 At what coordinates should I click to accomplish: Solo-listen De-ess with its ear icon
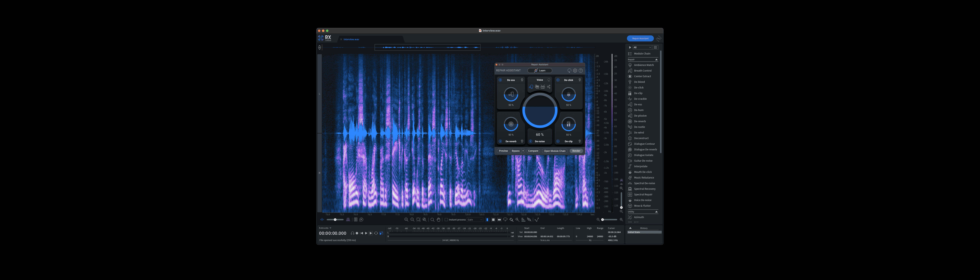coord(522,80)
